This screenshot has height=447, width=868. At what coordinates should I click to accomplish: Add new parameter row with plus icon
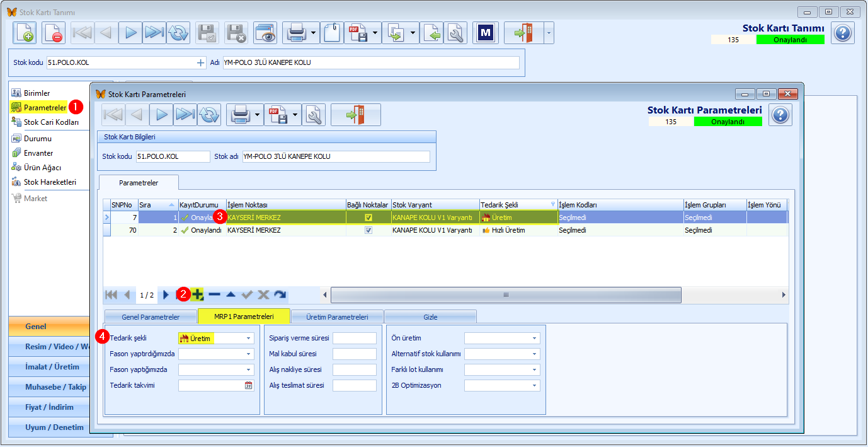[198, 294]
